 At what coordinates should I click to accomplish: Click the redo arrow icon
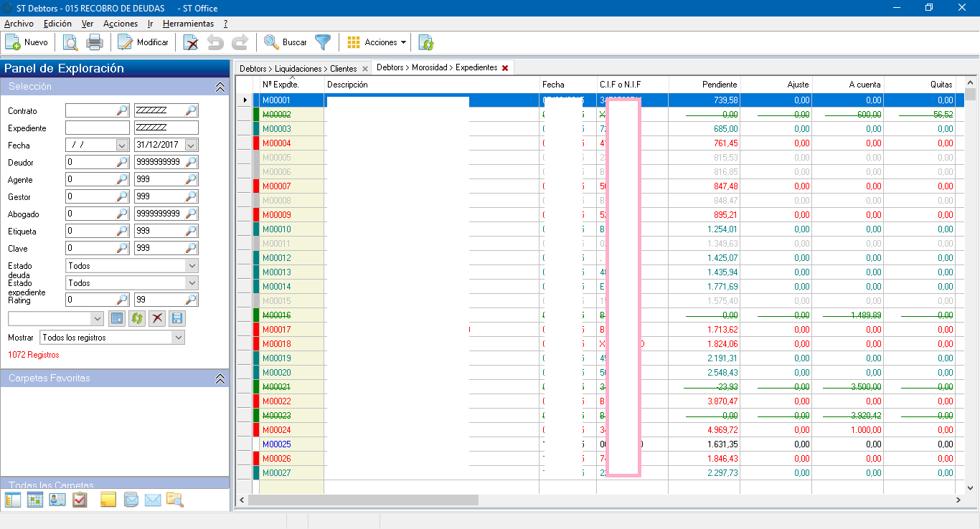240,42
